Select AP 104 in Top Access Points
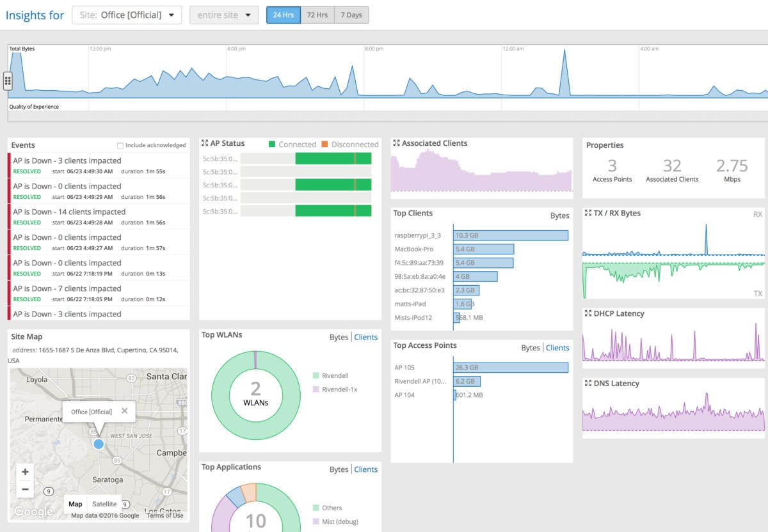The width and height of the screenshot is (768, 532). point(481,395)
